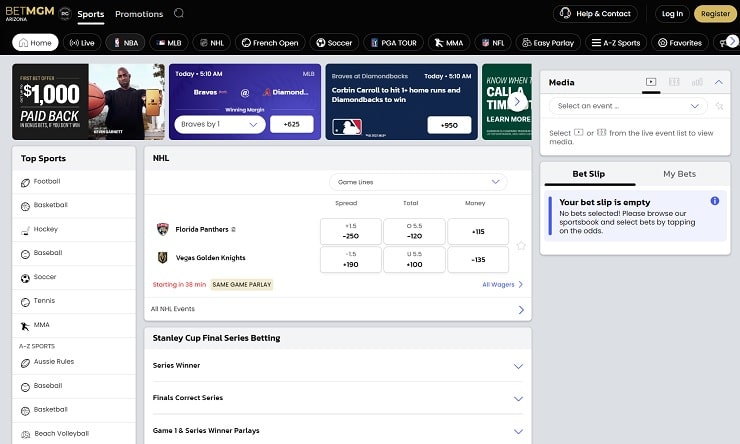Click the responsible gaming RG badge
Viewport: 740px width, 444px height.
[x=65, y=14]
